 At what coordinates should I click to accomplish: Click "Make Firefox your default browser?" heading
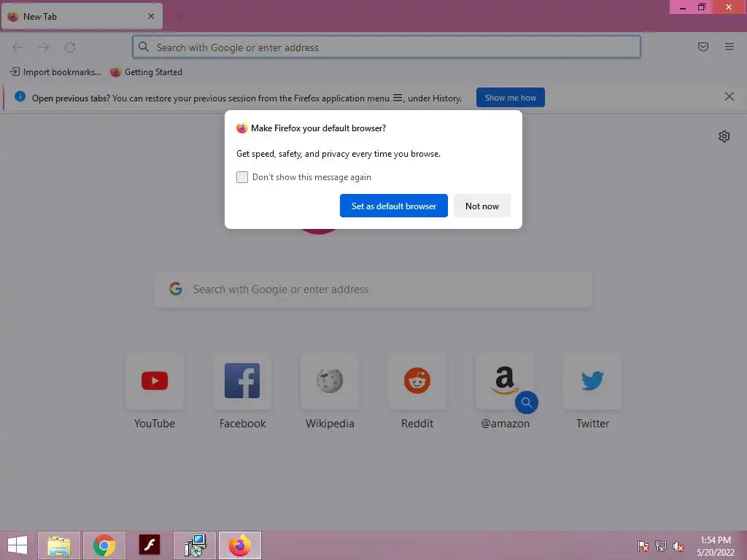point(318,128)
